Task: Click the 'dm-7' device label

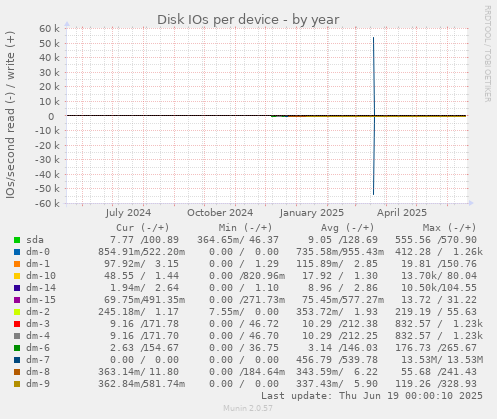Action: tap(38, 360)
